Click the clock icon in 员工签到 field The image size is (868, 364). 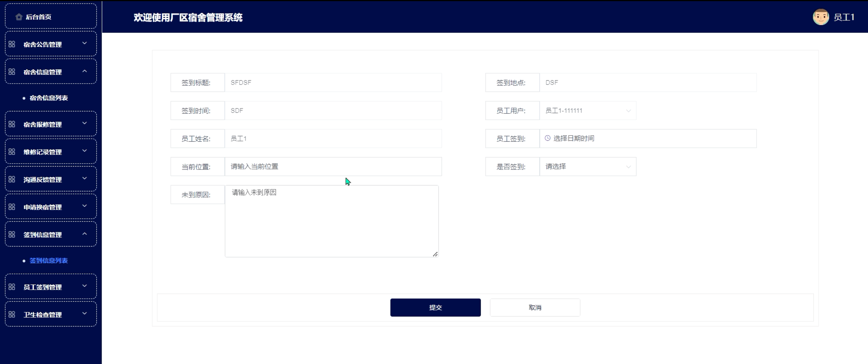pos(548,138)
